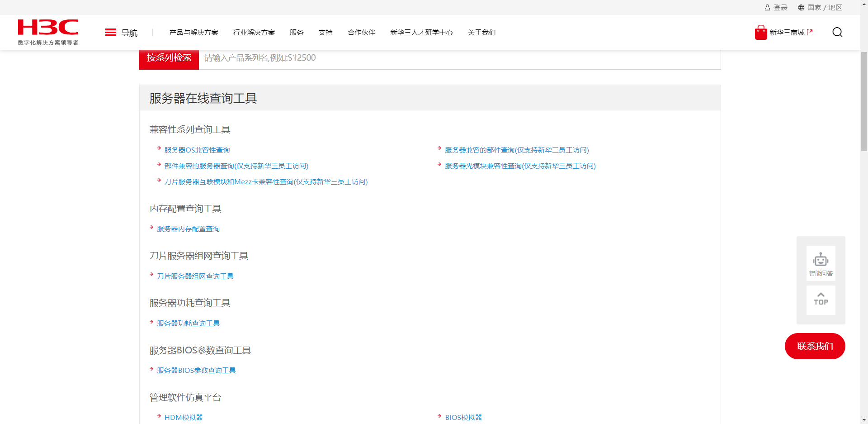The image size is (868, 424).
Task: Open 产品与解决方案 menu
Action: click(x=194, y=33)
